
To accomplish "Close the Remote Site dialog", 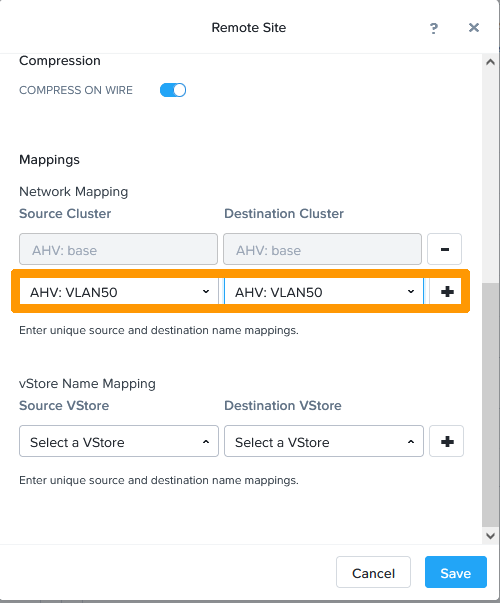I will click(474, 27).
